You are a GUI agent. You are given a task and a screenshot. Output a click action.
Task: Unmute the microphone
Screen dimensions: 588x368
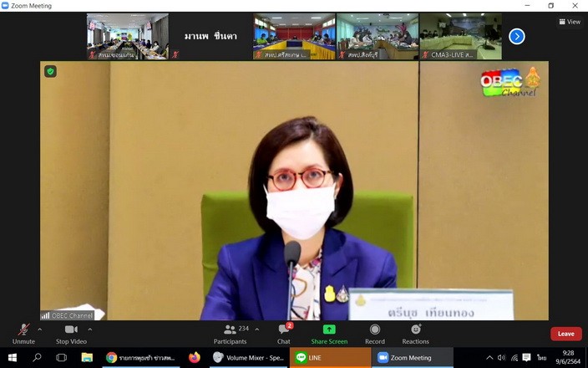point(23,333)
